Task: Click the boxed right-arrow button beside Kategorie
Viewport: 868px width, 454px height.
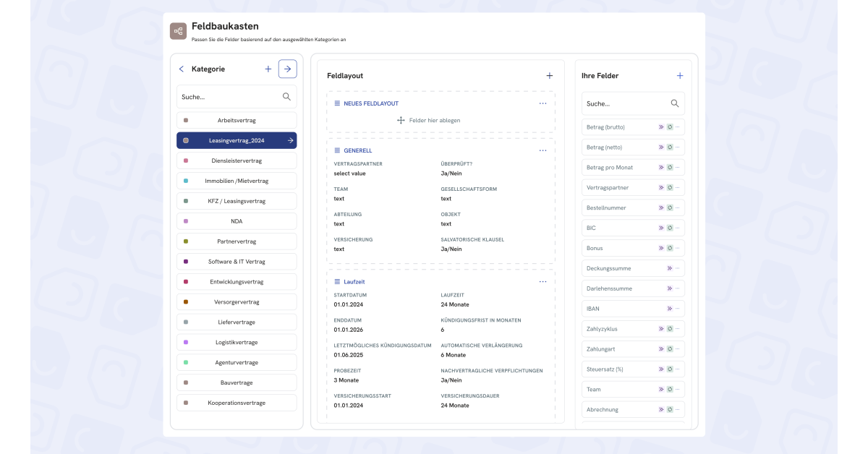Action: 288,69
